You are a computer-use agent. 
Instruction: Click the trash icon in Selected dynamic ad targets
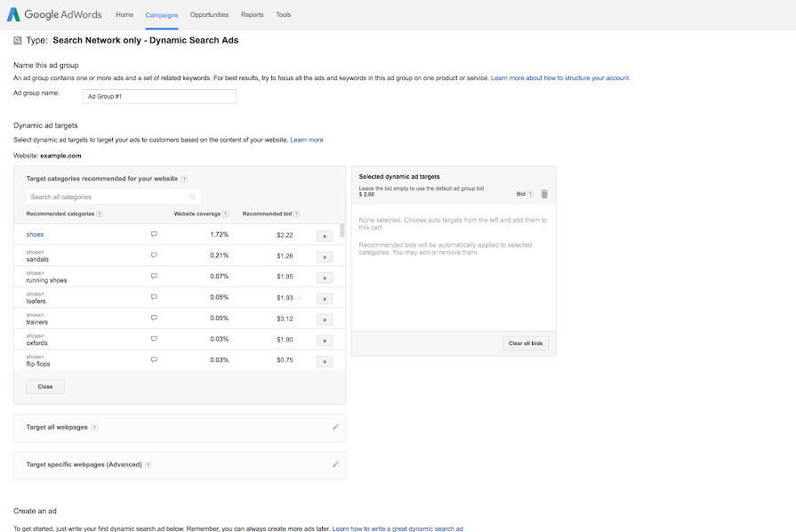[544, 194]
